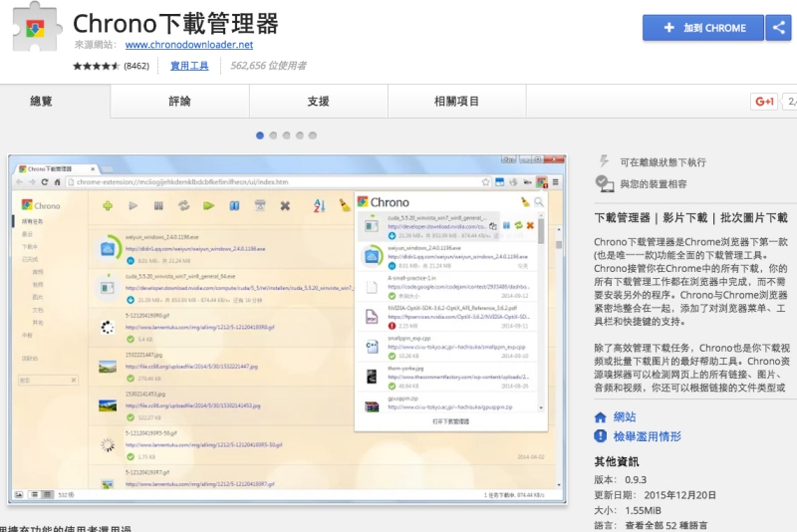Click the Chrono screenshot preview image
Viewport: 797px width, 532px height.
coord(288,329)
